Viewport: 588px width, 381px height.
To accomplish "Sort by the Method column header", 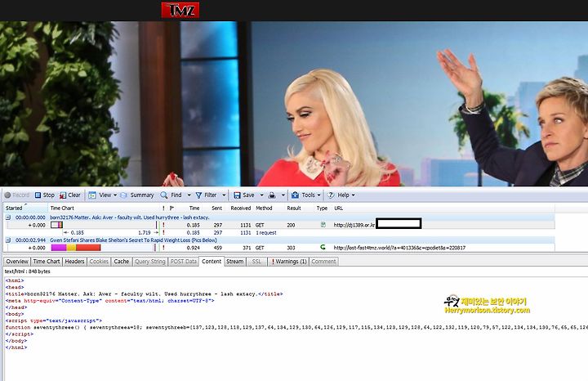I will click(x=264, y=208).
